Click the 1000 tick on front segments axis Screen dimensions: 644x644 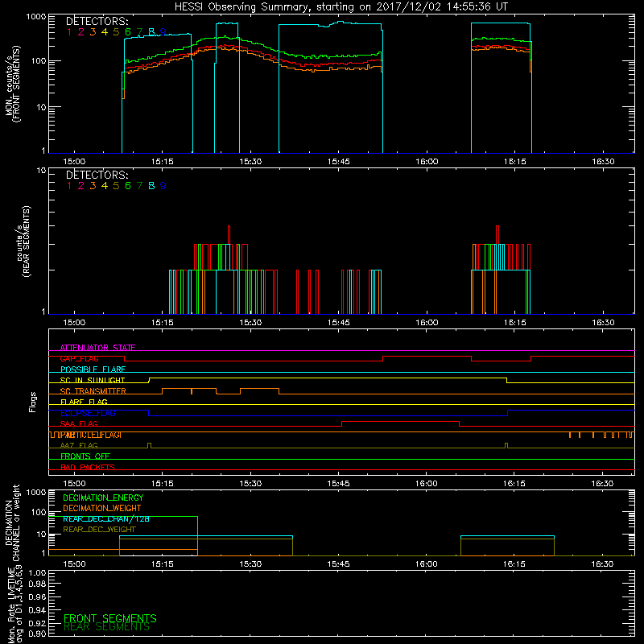(x=36, y=17)
